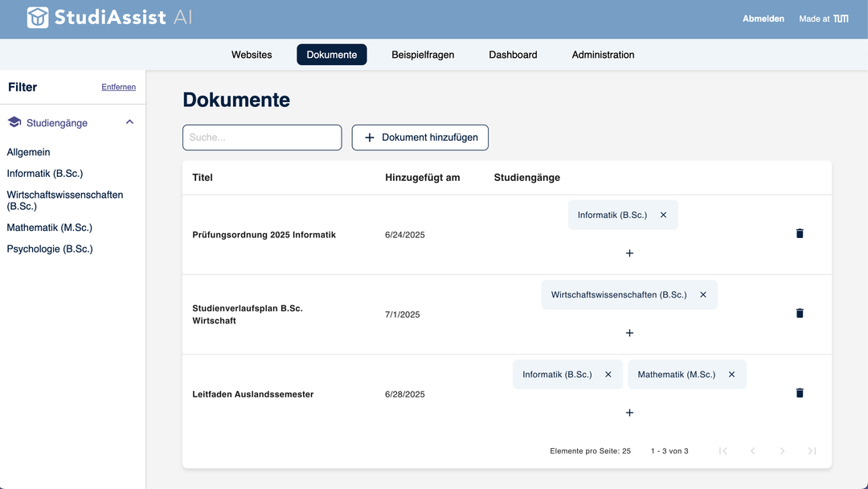This screenshot has width=868, height=489.
Task: Open the Administration section
Action: tap(602, 55)
